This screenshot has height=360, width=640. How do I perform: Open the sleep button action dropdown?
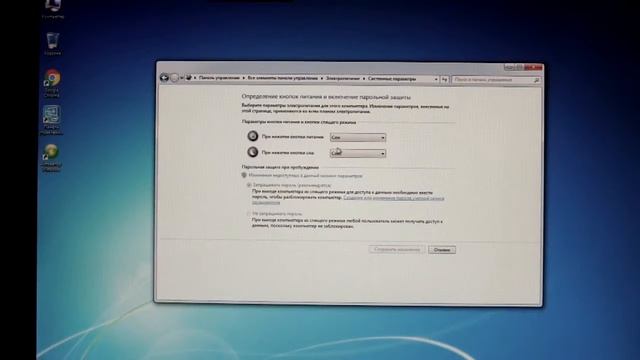(358, 153)
